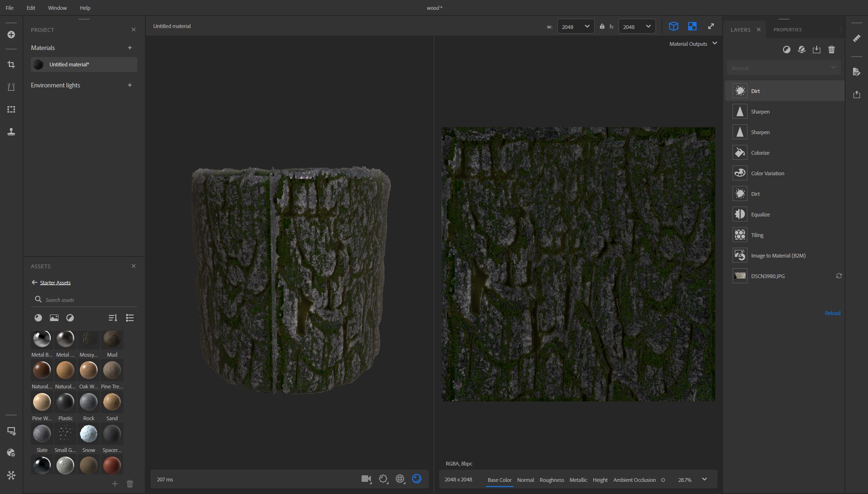Image resolution: width=868 pixels, height=494 pixels.
Task: Switch to the Roughness channel tab
Action: click(x=551, y=480)
